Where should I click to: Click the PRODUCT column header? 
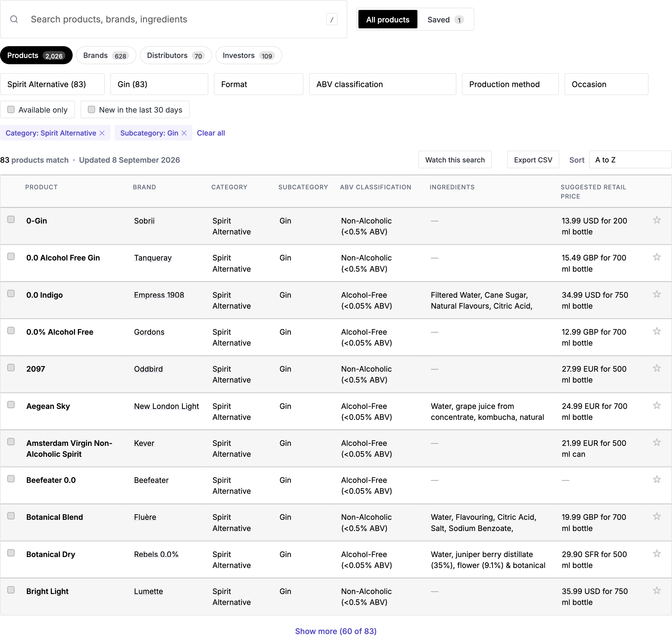[41, 187]
